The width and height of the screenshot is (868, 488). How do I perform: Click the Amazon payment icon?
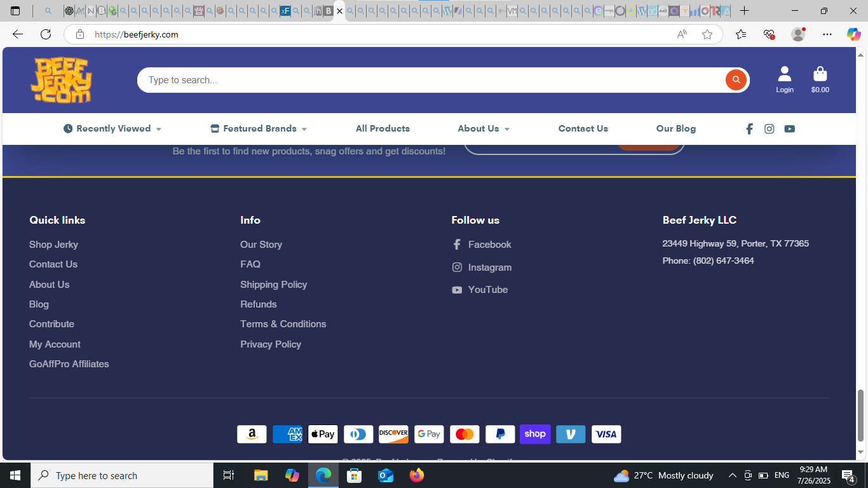[252, 434]
